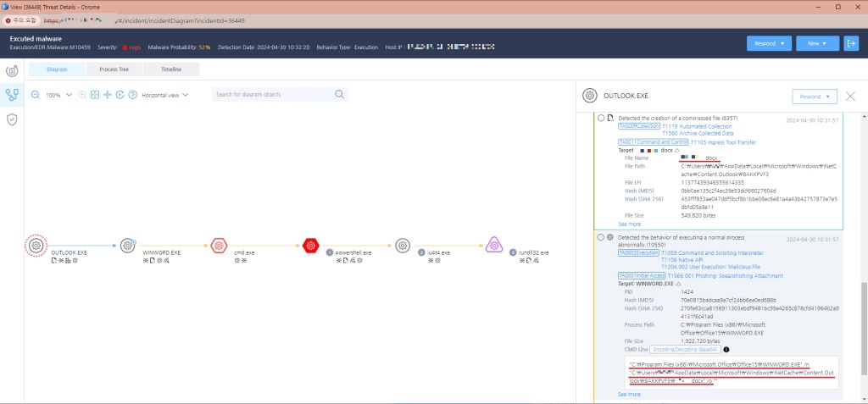Click TA0011 Command and Control tag
This screenshot has width=868, height=404.
(x=654, y=142)
